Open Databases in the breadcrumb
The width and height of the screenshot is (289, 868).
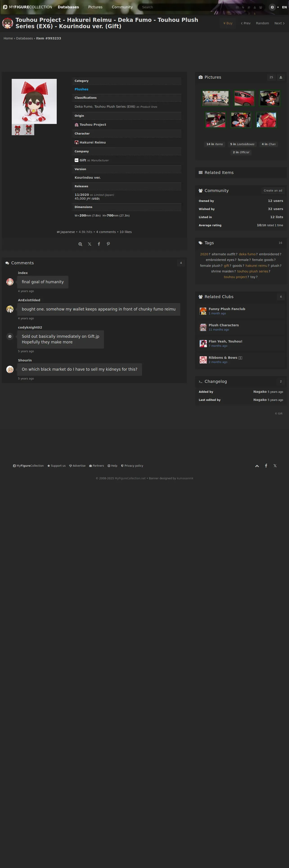pyautogui.click(x=25, y=38)
